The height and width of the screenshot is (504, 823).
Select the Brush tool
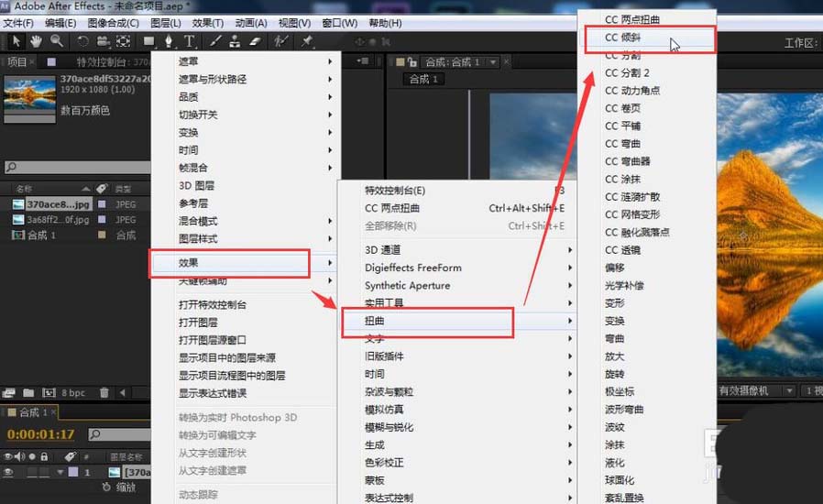click(215, 41)
